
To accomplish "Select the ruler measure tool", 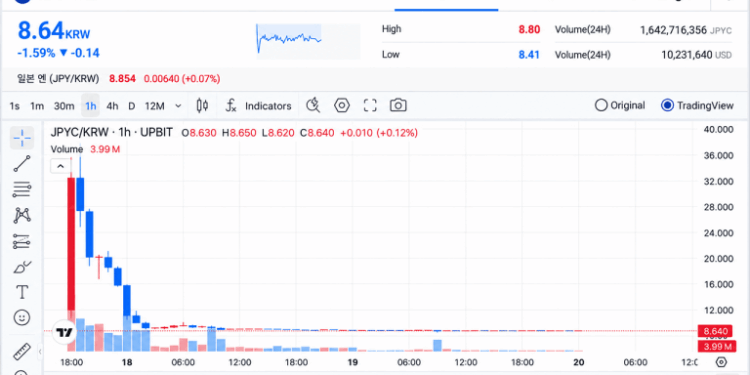I will pyautogui.click(x=22, y=352).
